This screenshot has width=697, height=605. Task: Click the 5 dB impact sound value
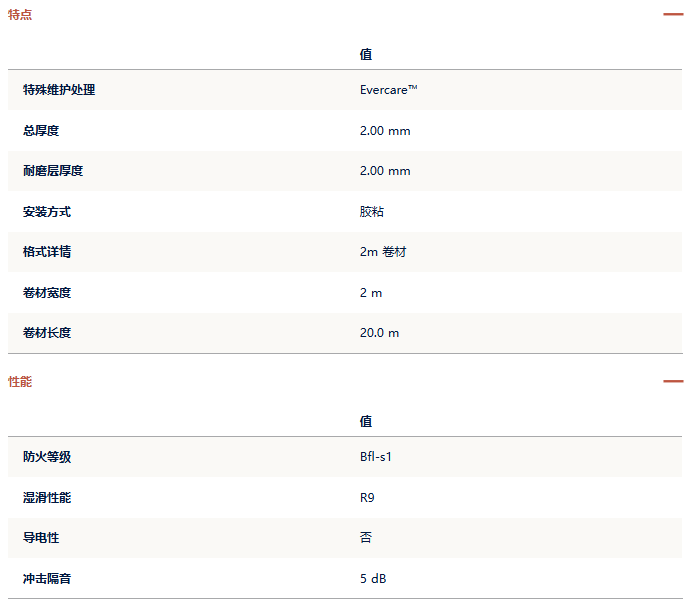click(374, 579)
